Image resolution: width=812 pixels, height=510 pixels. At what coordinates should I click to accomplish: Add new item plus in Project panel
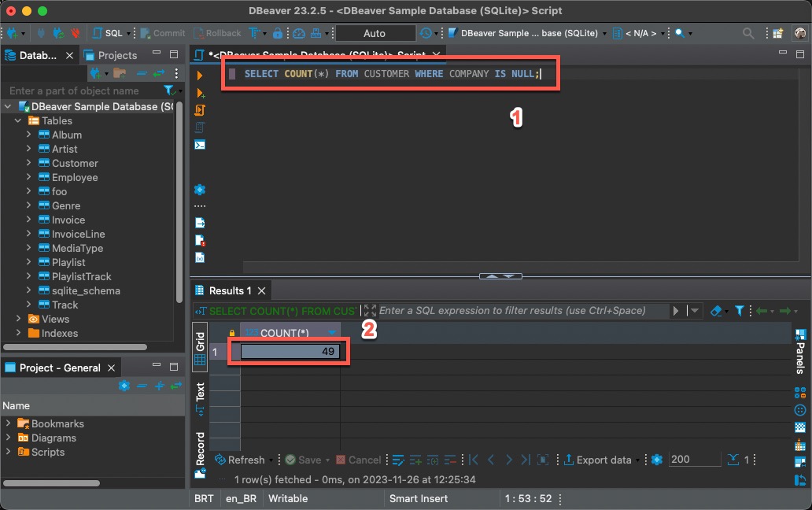click(x=159, y=386)
